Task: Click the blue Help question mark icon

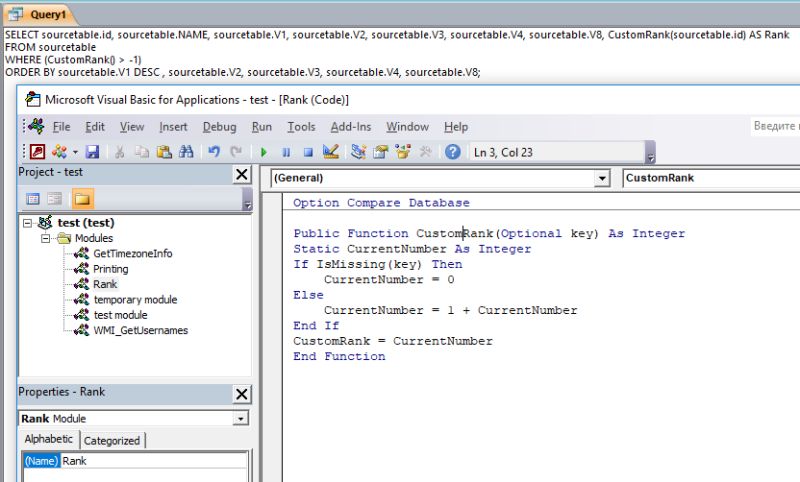Action: pos(453,152)
